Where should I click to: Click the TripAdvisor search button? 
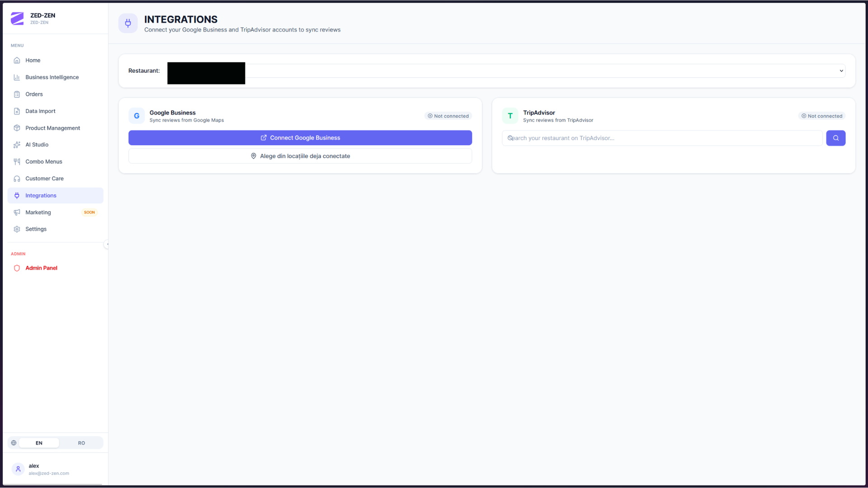(835, 138)
